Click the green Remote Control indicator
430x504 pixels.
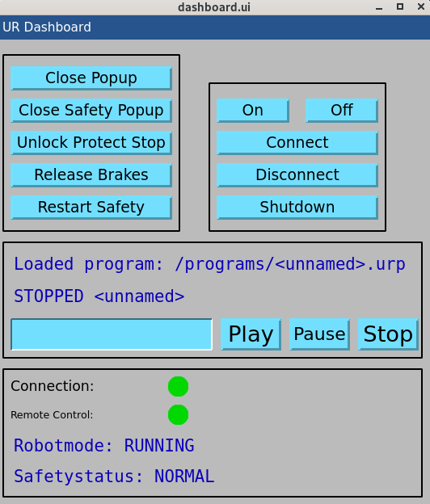click(178, 414)
